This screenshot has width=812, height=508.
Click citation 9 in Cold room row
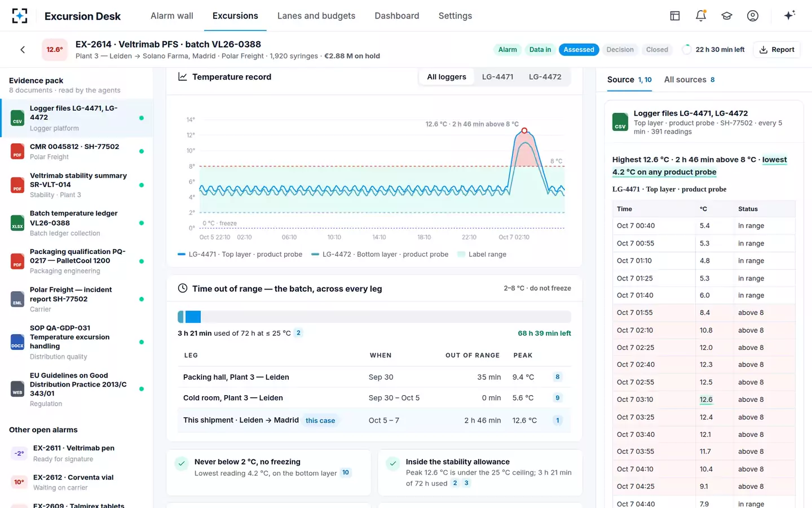pyautogui.click(x=558, y=398)
